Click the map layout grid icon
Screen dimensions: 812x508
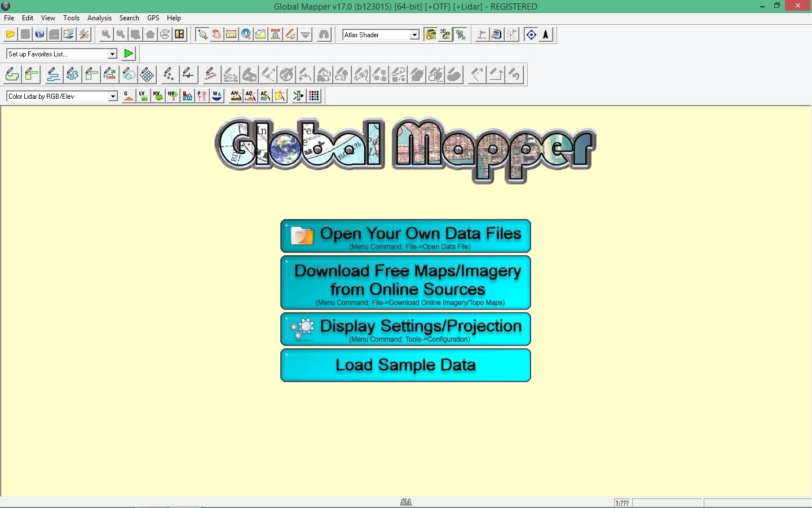click(179, 34)
